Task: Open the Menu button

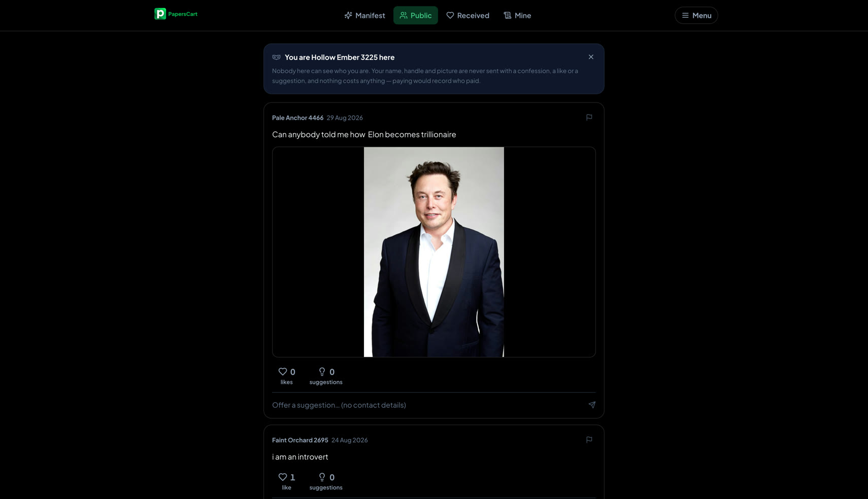Action: (x=696, y=15)
